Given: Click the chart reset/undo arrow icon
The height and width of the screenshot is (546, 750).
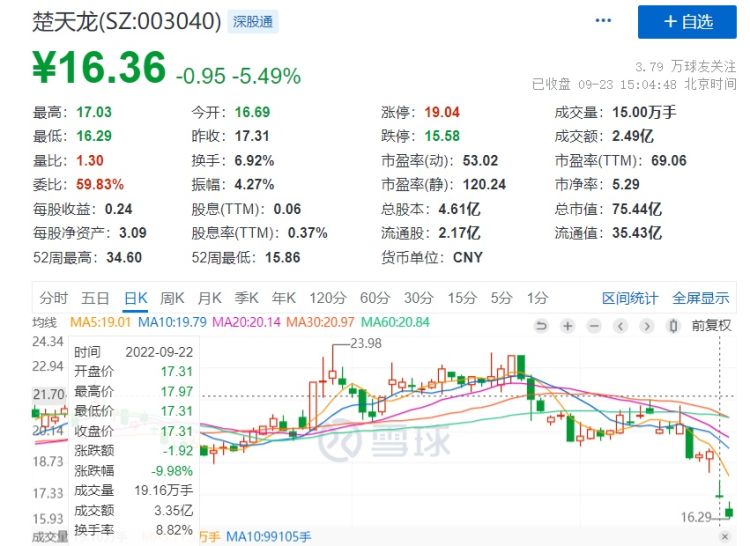Looking at the screenshot, I should click(541, 326).
